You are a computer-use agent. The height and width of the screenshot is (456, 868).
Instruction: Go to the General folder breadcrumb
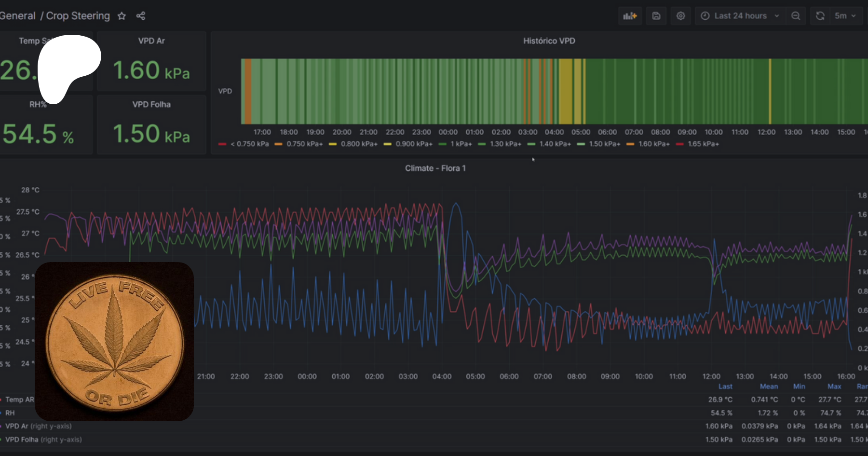[x=17, y=16]
